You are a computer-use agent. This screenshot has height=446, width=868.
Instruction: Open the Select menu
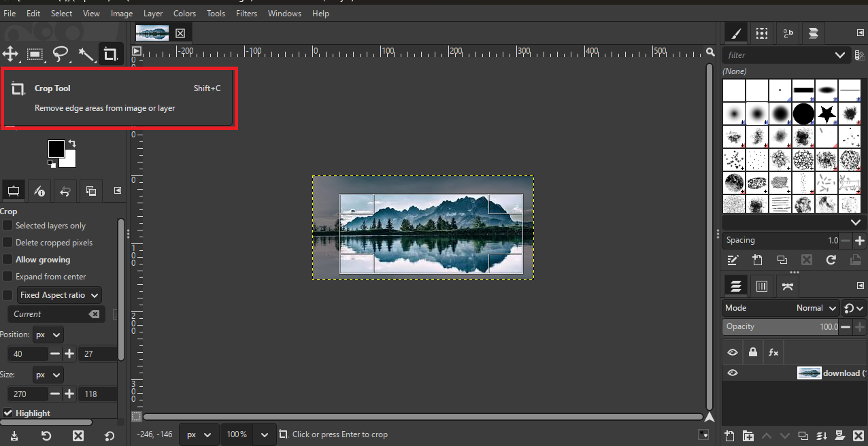[x=61, y=13]
